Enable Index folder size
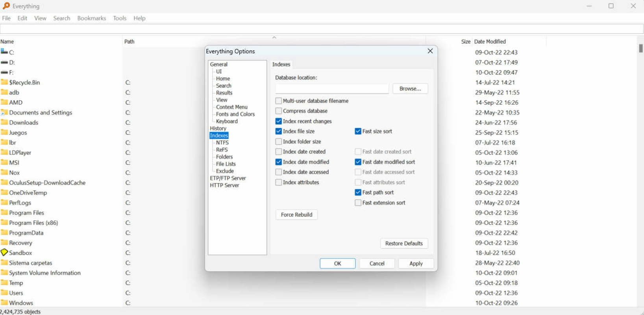 [279, 141]
